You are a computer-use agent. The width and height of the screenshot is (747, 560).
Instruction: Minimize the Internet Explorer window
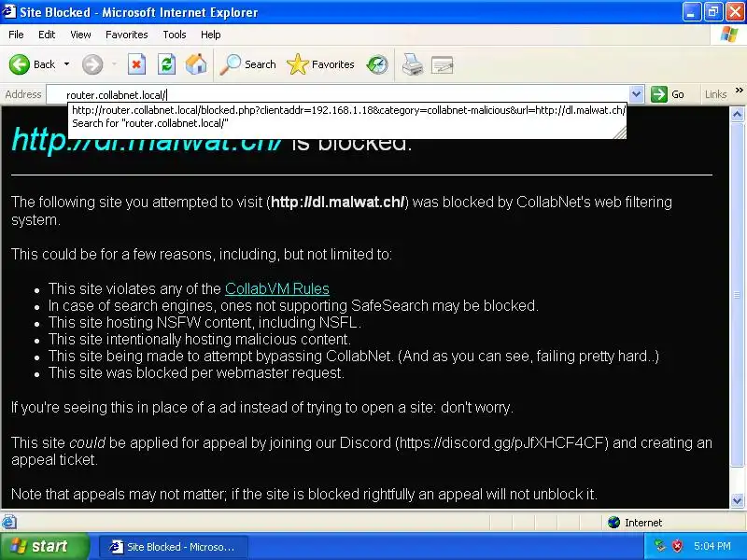coord(692,12)
